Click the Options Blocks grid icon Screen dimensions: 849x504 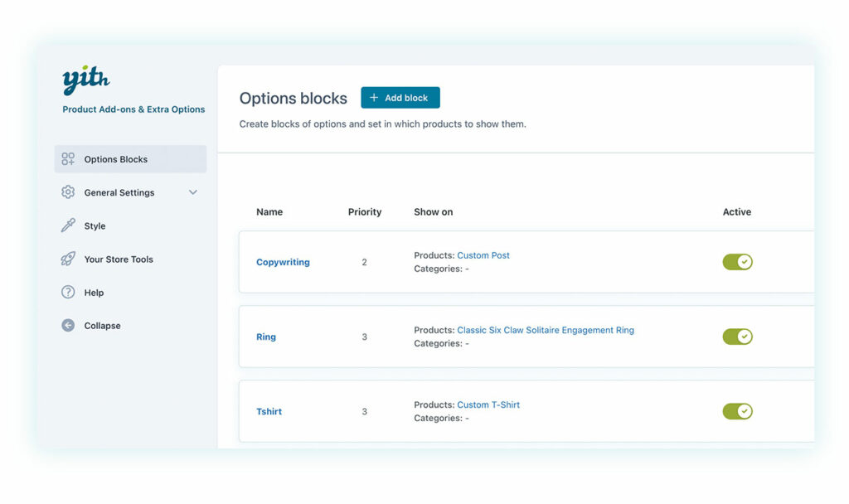(68, 159)
